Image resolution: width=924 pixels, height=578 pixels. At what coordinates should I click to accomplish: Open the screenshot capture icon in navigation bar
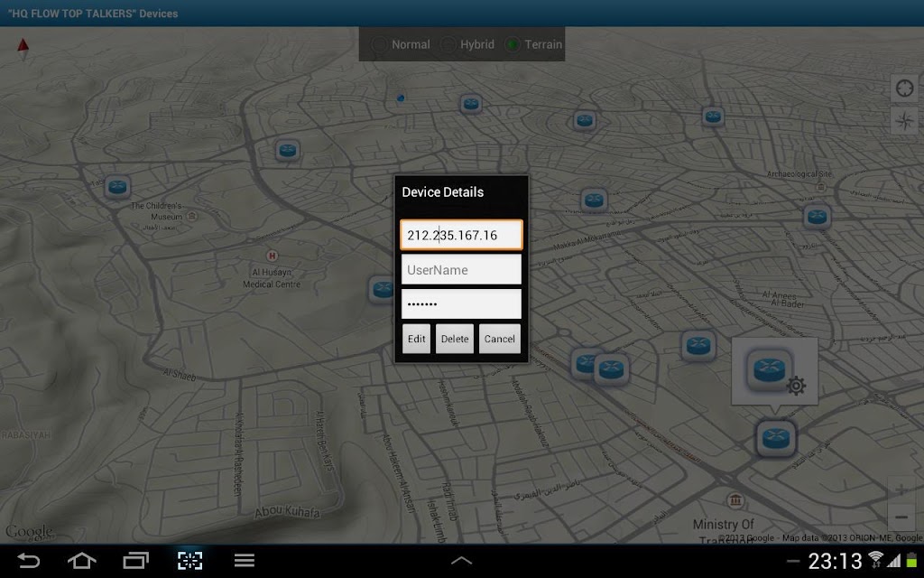pyautogui.click(x=189, y=561)
